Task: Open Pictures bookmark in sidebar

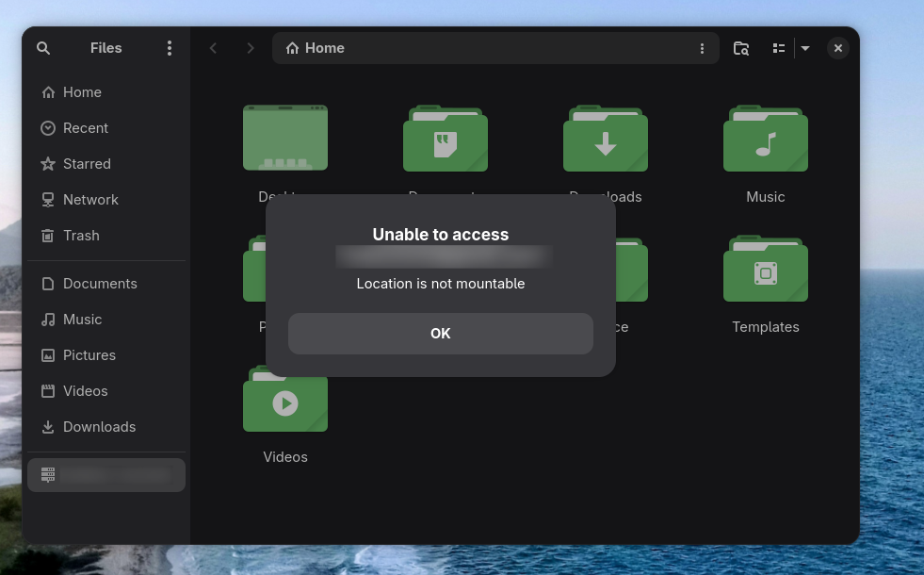Action: 106,355
